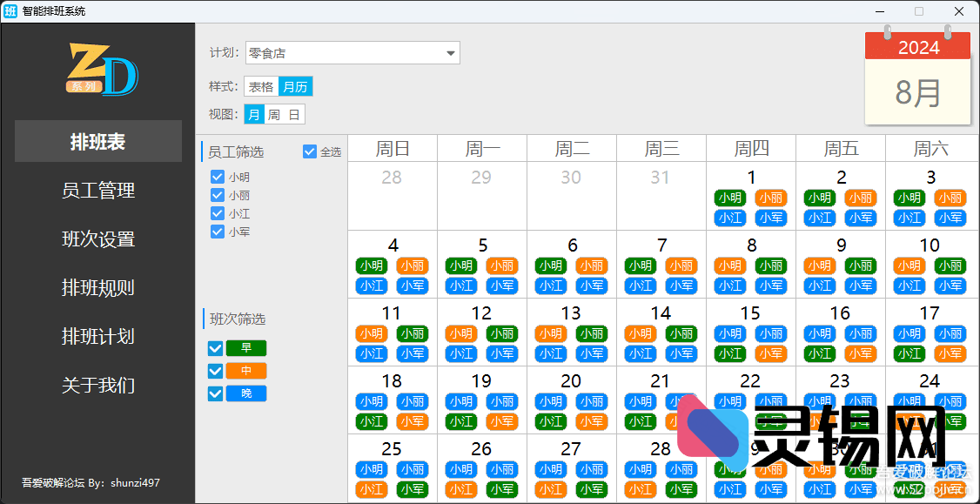This screenshot has height=504, width=980.
Task: Switch the style to 表格
Action: (261, 87)
